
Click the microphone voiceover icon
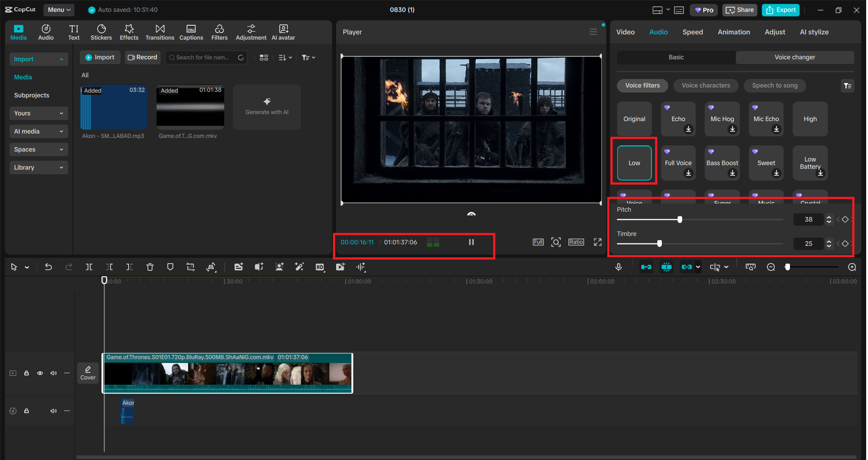(619, 267)
